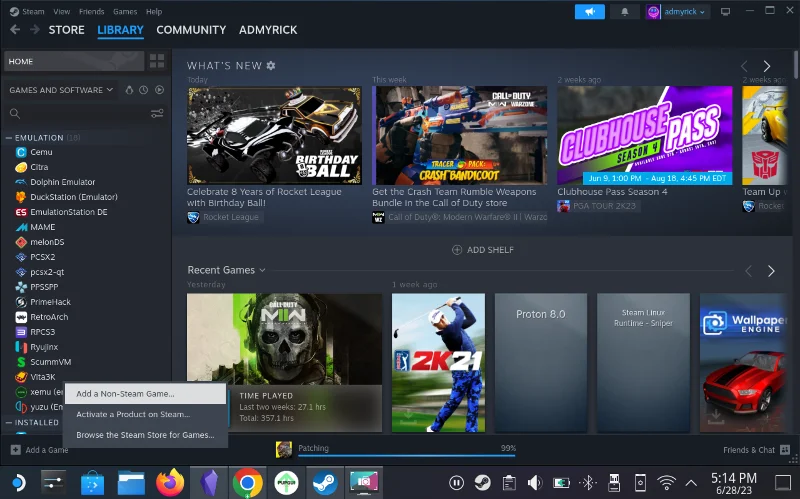
Task: Open the Dolphin file manager taskbar icon
Action: [131, 483]
